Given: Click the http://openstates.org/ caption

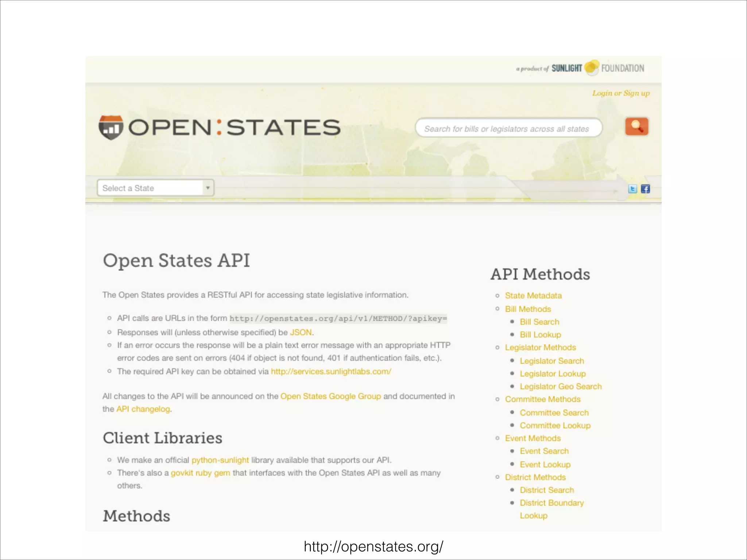Looking at the screenshot, I should tap(373, 547).
